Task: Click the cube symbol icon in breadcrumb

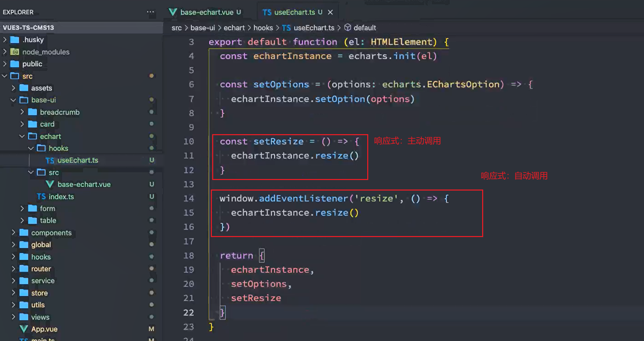Action: (348, 28)
